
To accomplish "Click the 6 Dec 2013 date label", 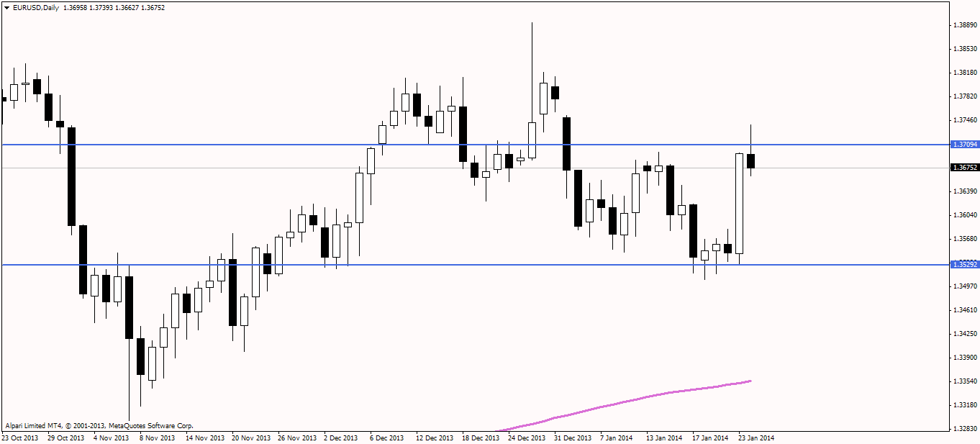I will tap(387, 438).
